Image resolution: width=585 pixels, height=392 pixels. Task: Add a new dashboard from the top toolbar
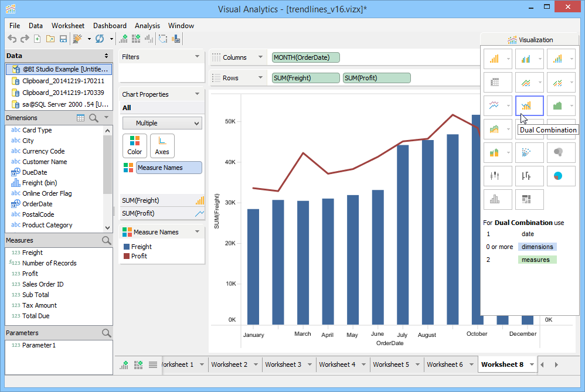point(136,39)
